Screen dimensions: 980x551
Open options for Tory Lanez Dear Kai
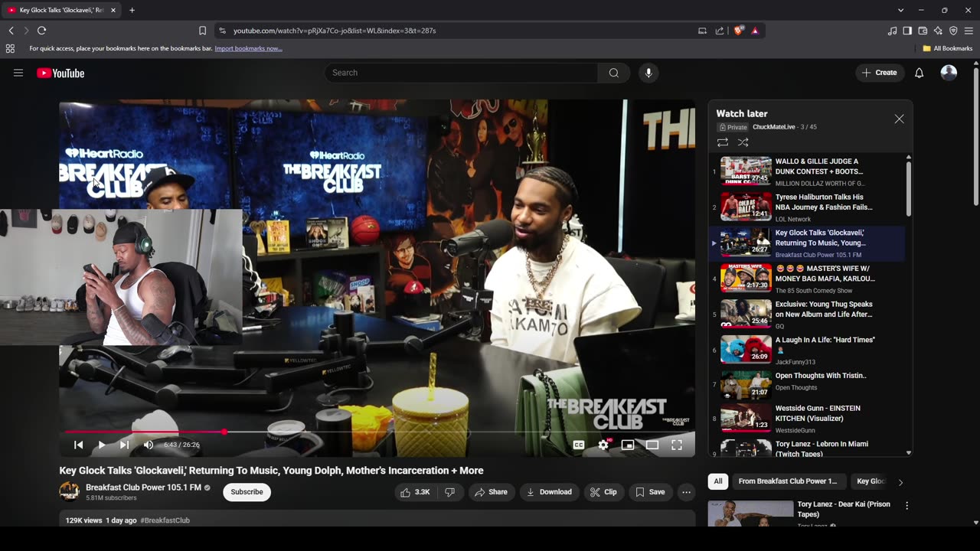pyautogui.click(x=906, y=506)
